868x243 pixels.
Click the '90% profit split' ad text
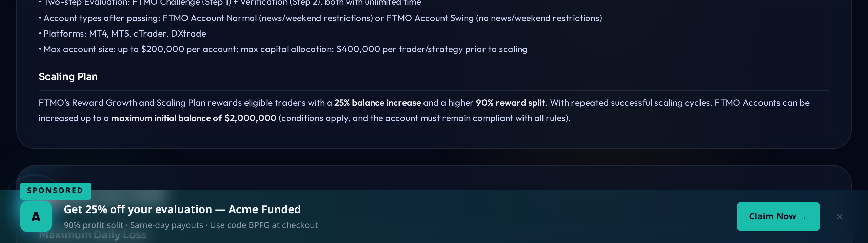coord(93,225)
